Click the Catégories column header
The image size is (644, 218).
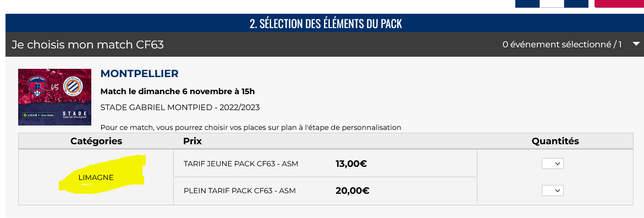(x=97, y=141)
